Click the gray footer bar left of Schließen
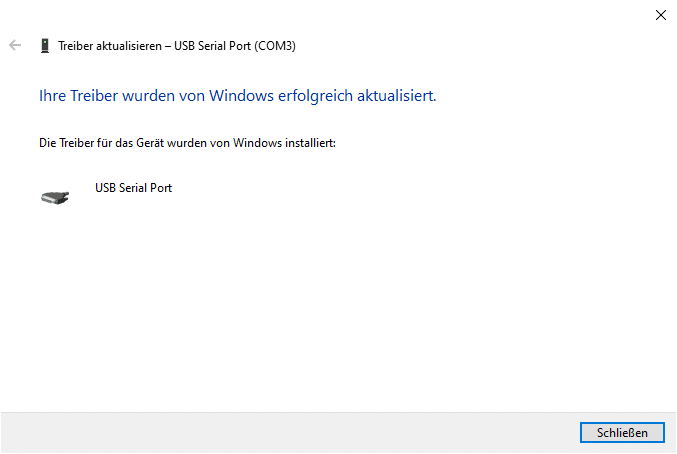The width and height of the screenshot is (677, 454). pyautogui.click(x=280, y=432)
